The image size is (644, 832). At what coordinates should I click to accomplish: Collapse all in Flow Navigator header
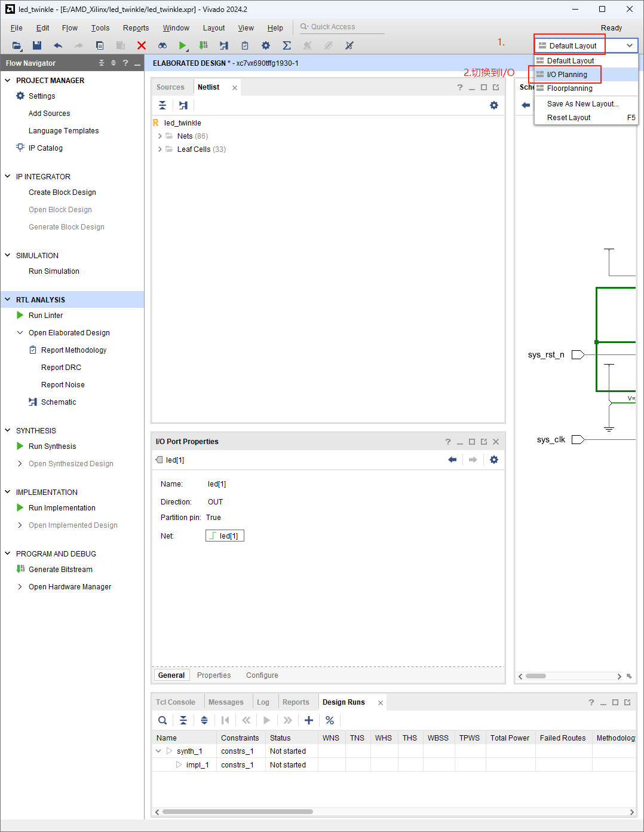[x=102, y=63]
